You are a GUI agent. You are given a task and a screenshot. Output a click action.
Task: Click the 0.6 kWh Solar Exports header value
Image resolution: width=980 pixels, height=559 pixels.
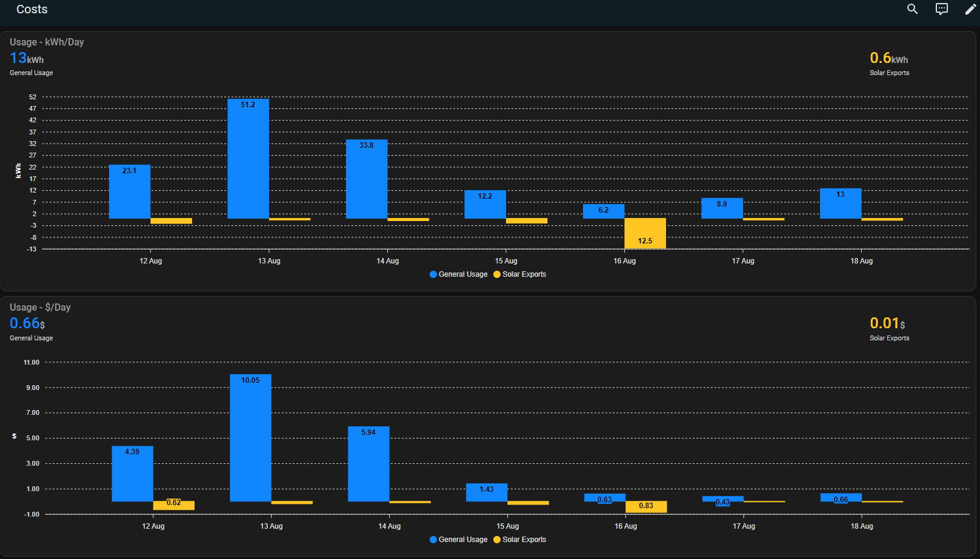(x=888, y=58)
